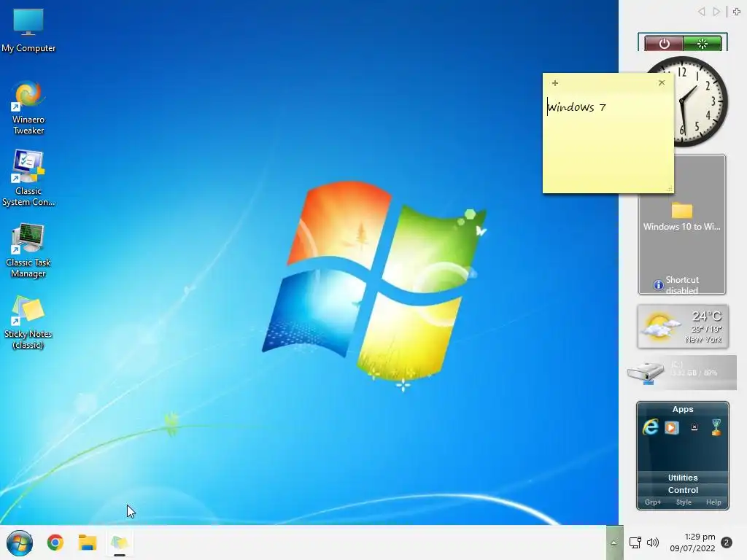The image size is (747, 560).
Task: Open the Classic Task Manager shortcut
Action: 28,251
